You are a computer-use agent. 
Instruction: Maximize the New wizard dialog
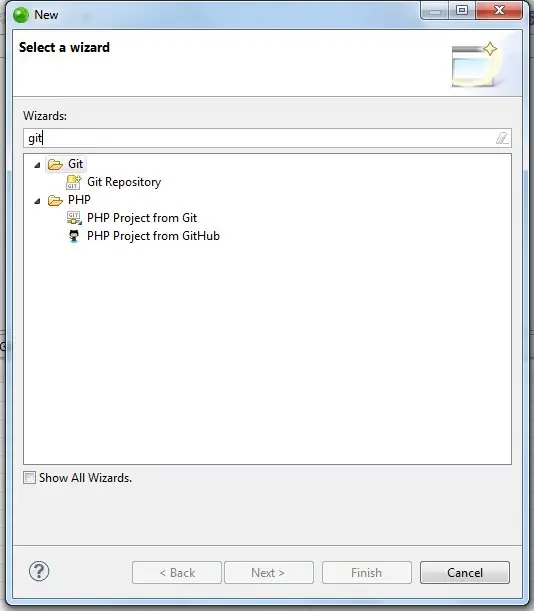tap(462, 10)
